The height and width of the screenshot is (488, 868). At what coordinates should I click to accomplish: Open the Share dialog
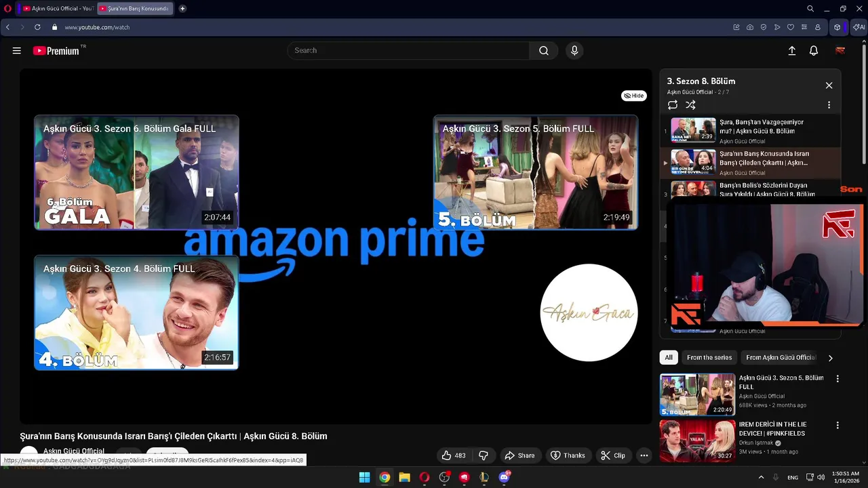(519, 455)
